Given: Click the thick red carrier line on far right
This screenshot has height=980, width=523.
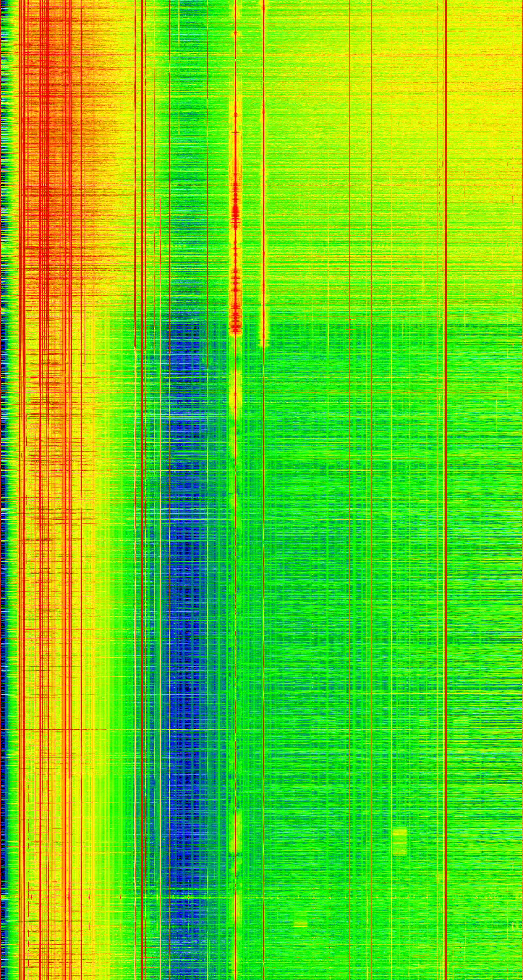Looking at the screenshot, I should coord(446,457).
